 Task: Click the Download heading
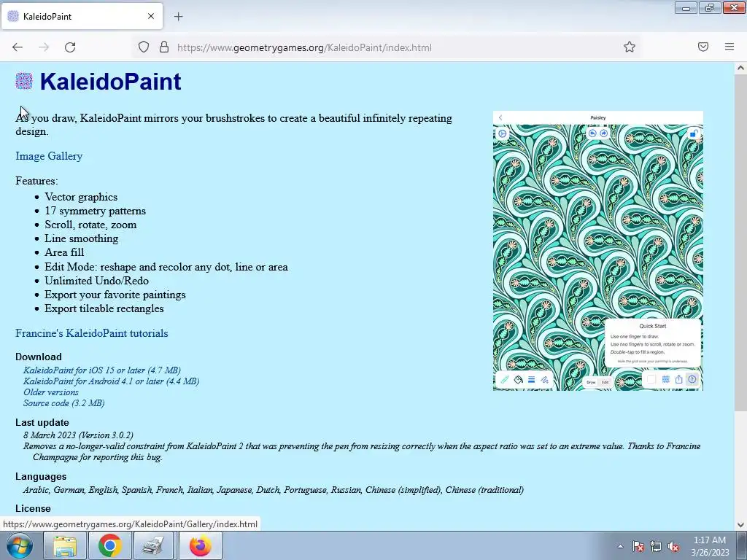(x=39, y=357)
